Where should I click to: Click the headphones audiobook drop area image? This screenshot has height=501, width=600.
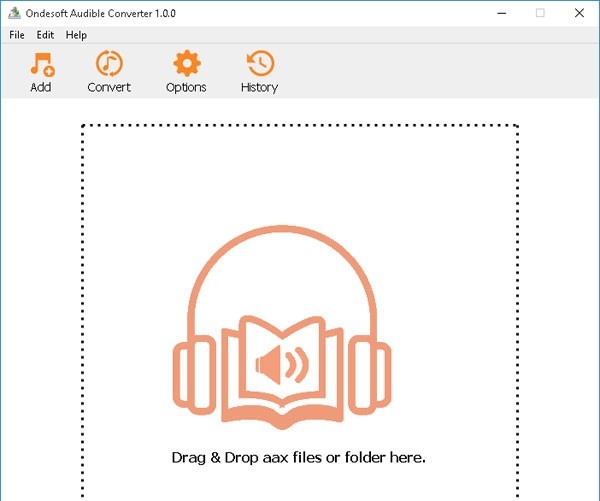coord(282,328)
